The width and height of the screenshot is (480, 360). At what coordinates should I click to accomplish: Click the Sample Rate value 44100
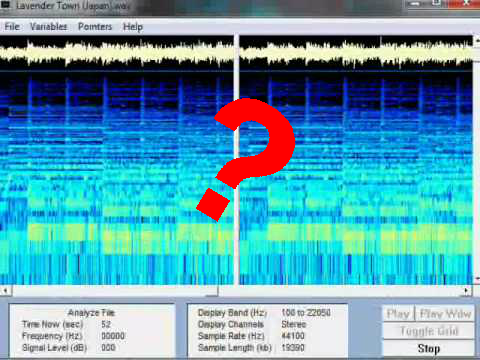[293, 336]
